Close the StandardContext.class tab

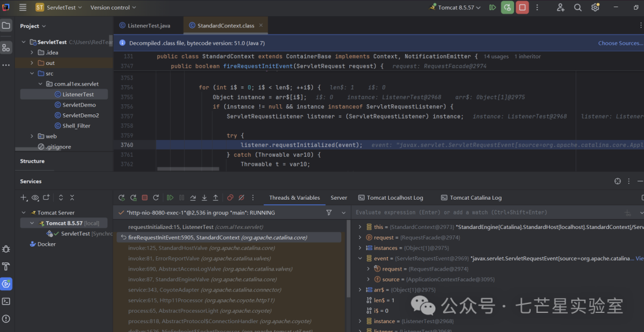coord(261,26)
